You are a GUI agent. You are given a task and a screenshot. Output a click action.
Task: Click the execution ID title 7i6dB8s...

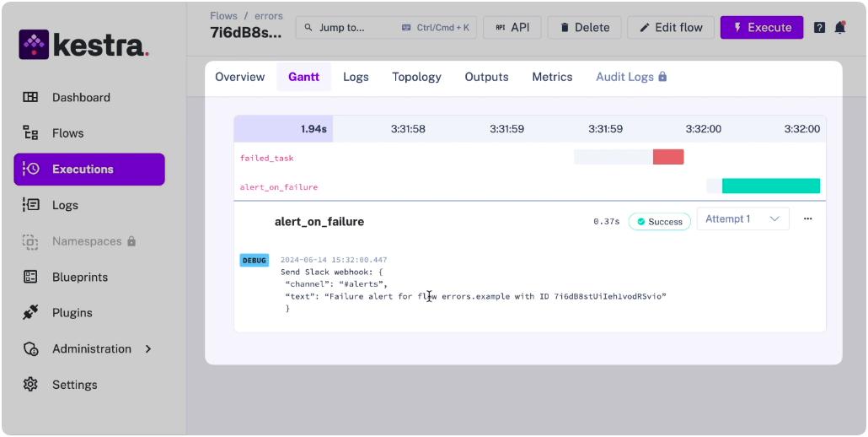point(246,32)
